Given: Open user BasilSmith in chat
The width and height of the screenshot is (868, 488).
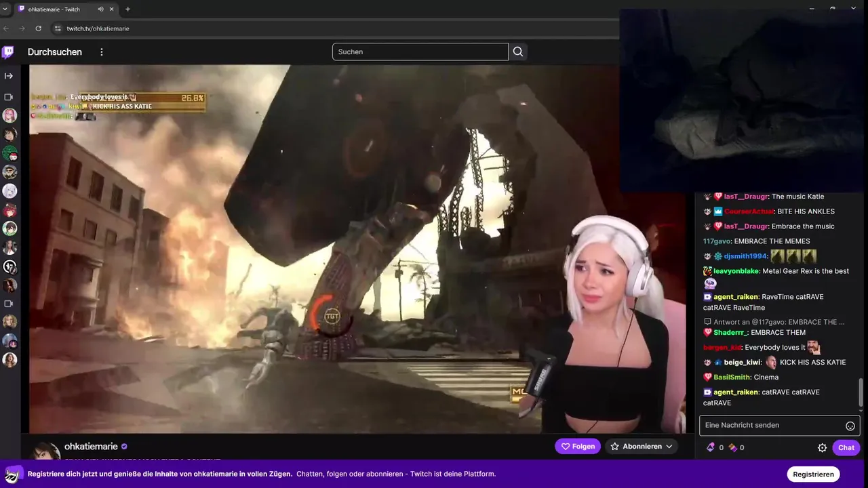Looking at the screenshot, I should (732, 377).
